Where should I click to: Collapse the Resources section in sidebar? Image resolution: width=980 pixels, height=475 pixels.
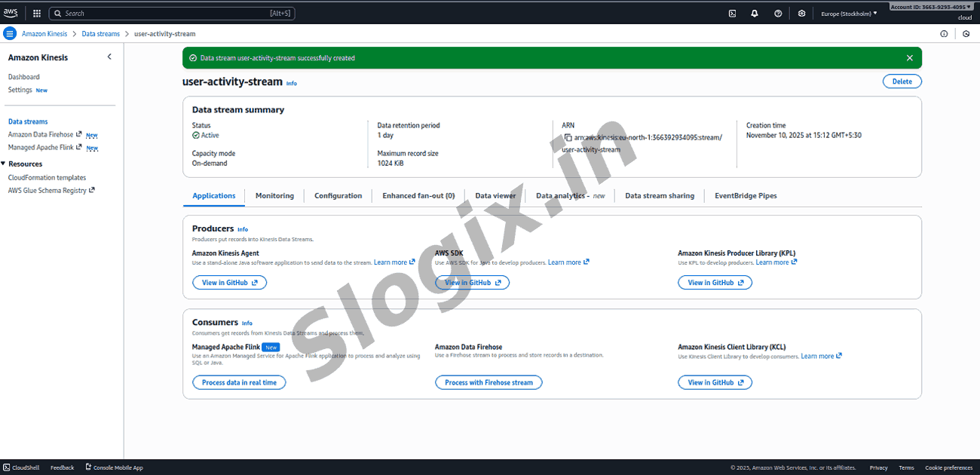(4, 164)
